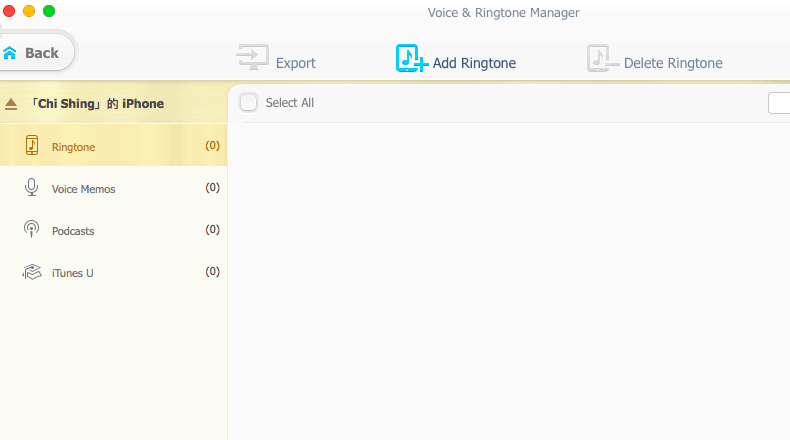The height and width of the screenshot is (440, 790).
Task: Click the Ringtone phone icon in sidebar
Action: pyautogui.click(x=32, y=146)
